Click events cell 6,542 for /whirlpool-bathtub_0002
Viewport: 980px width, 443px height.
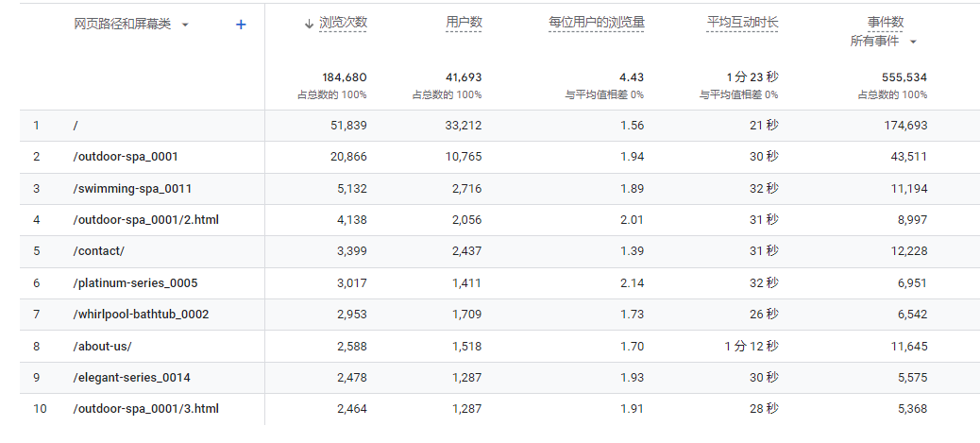913,315
